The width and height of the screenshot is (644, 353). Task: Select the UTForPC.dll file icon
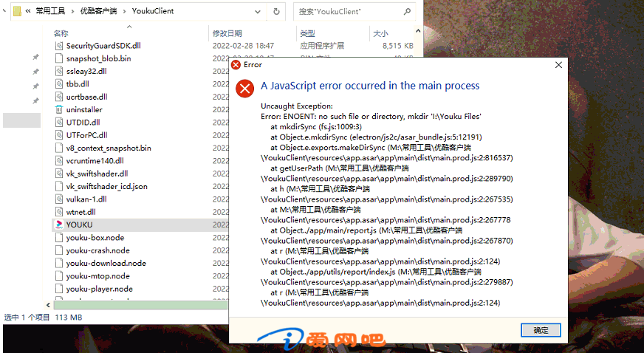click(x=59, y=135)
